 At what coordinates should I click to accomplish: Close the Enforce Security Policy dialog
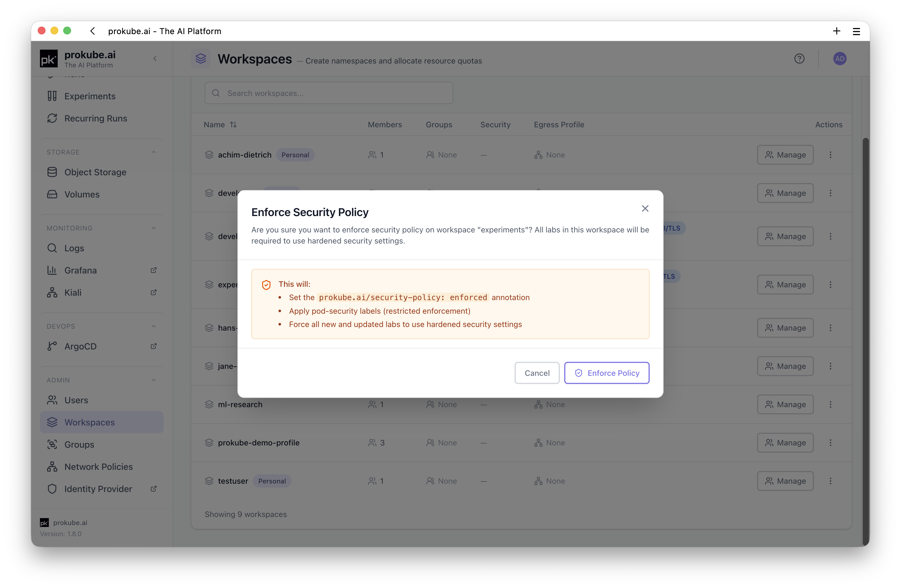645,209
